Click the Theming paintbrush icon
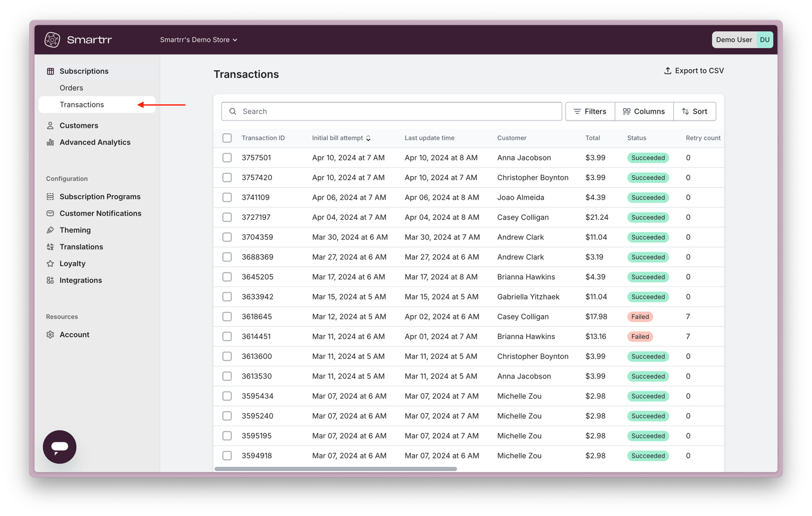 coord(50,230)
